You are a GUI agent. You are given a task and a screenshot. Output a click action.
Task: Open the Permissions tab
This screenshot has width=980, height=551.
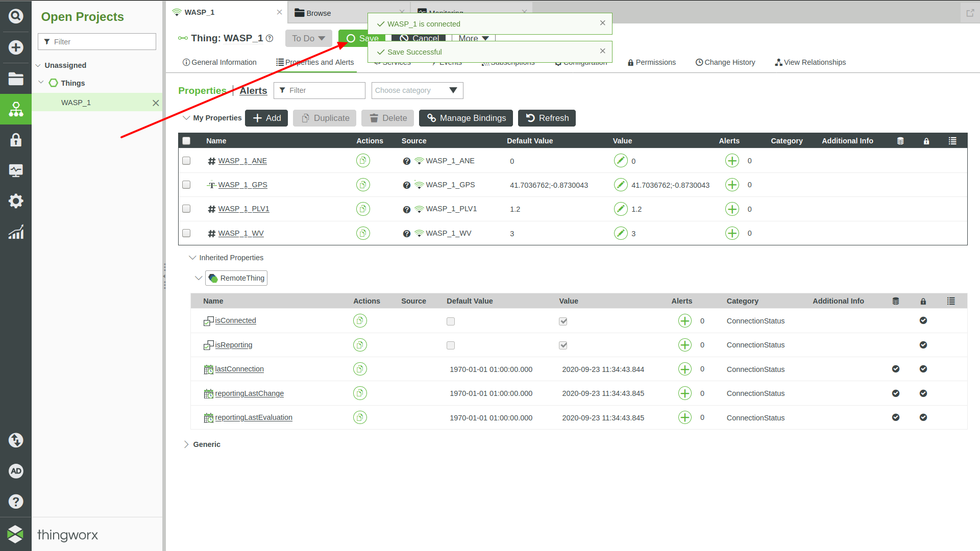pyautogui.click(x=651, y=62)
